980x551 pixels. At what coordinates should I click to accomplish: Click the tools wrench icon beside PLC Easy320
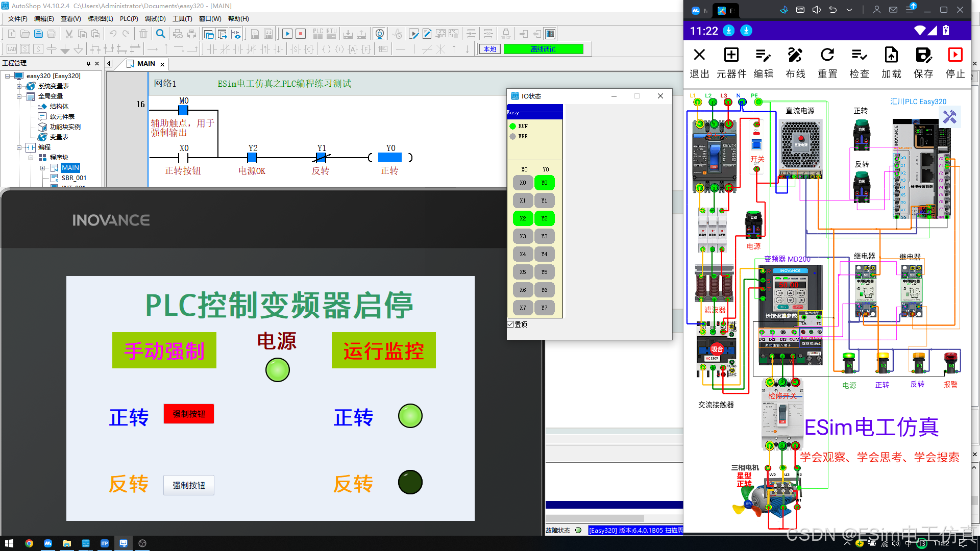click(x=950, y=117)
